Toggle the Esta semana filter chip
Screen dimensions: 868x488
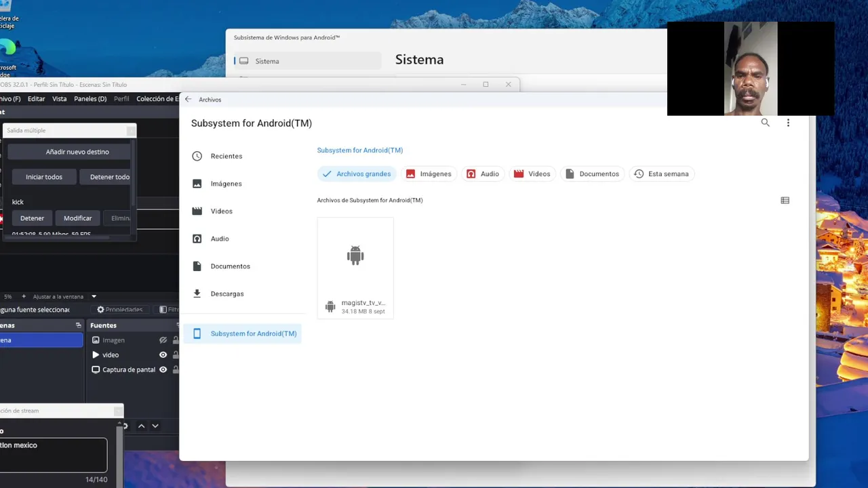pyautogui.click(x=661, y=174)
